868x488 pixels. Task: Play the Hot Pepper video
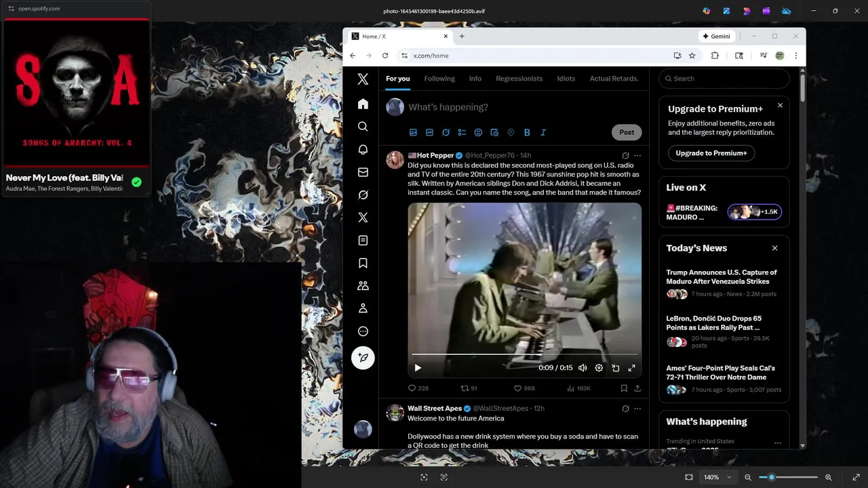(418, 368)
